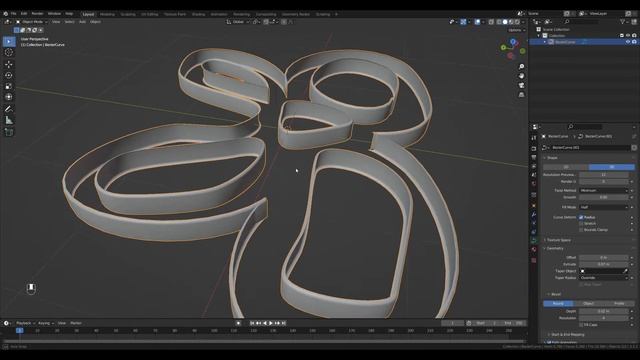
Task: Click the Extrude value field
Action: point(604,264)
